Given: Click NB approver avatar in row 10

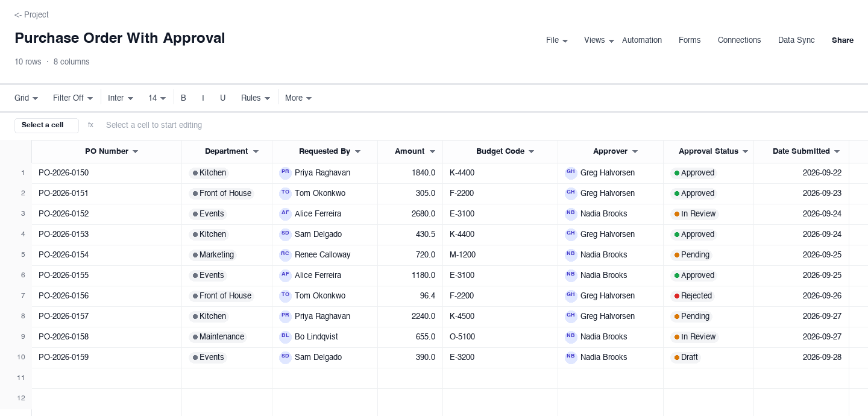Looking at the screenshot, I should 571,357.
